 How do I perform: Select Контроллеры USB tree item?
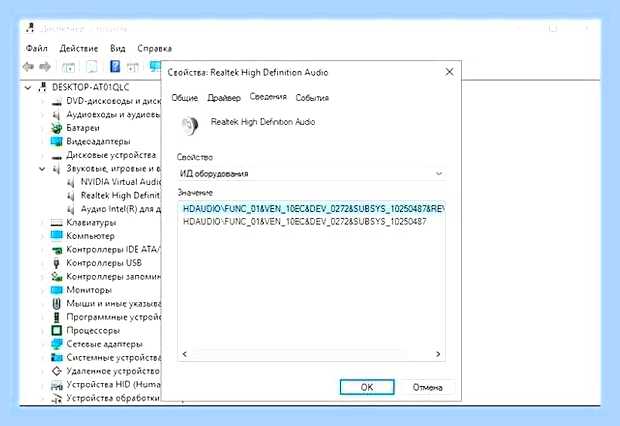(104, 263)
